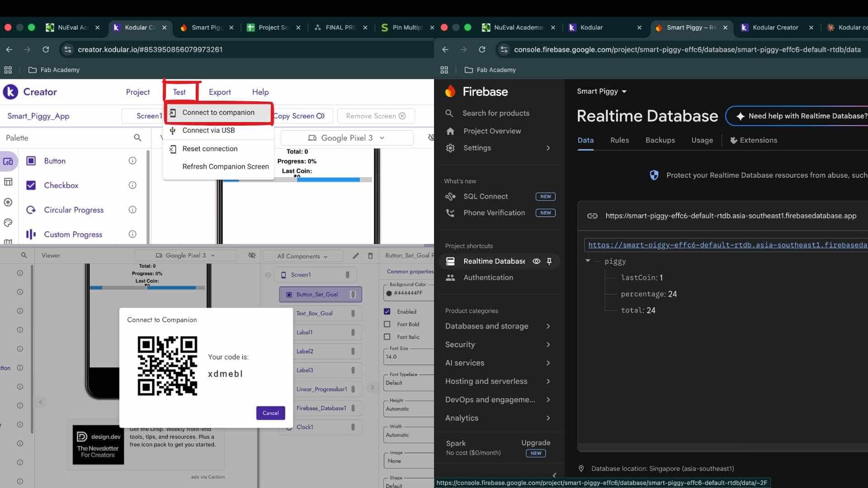Viewport: 868px width, 488px height.
Task: Open the All Components dropdown
Action: [302, 256]
